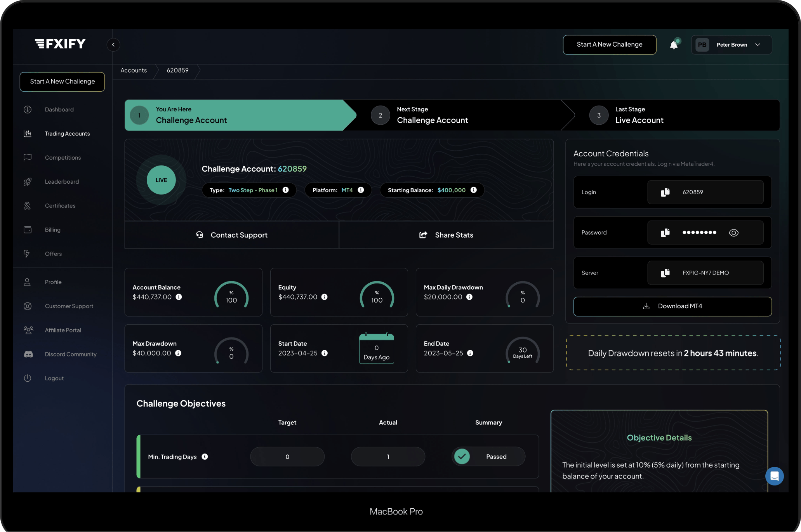Expand Starting Balance info tooltip
Screen dimensions: 801x532
(x=473, y=190)
